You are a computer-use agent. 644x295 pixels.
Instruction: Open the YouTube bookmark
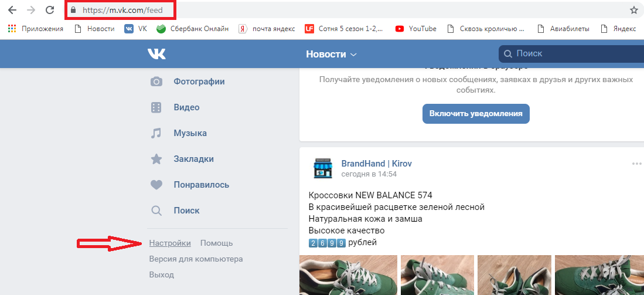click(415, 29)
